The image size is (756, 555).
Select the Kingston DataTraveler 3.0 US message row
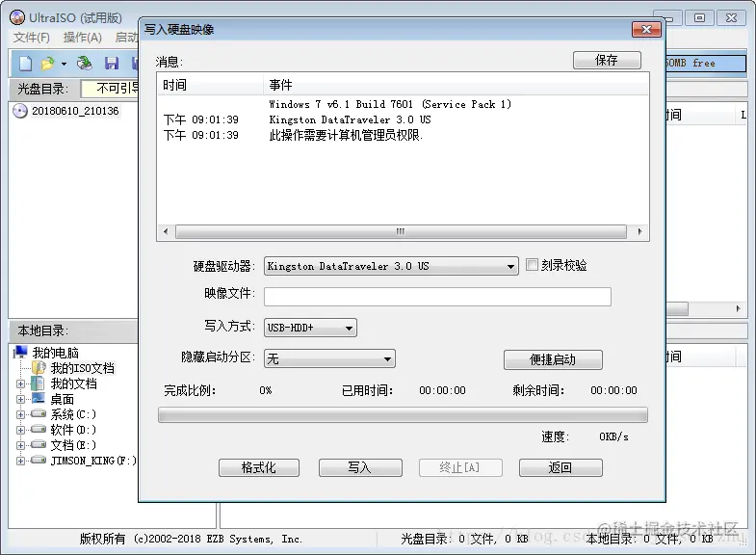pos(403,119)
